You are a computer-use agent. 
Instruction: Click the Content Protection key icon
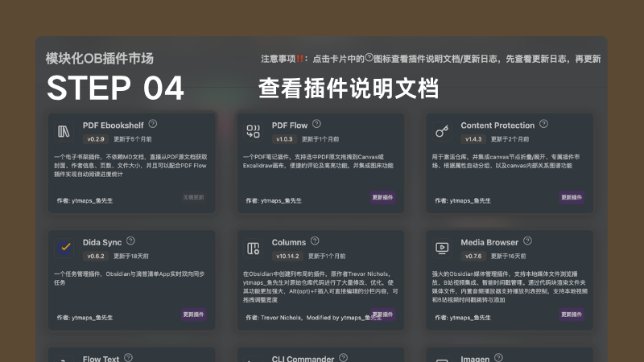click(442, 131)
